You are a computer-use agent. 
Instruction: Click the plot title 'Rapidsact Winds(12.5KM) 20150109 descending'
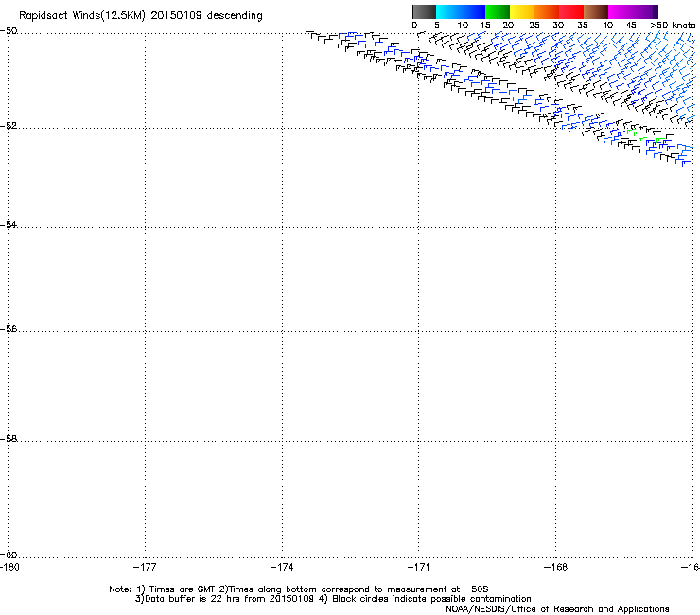(141, 16)
